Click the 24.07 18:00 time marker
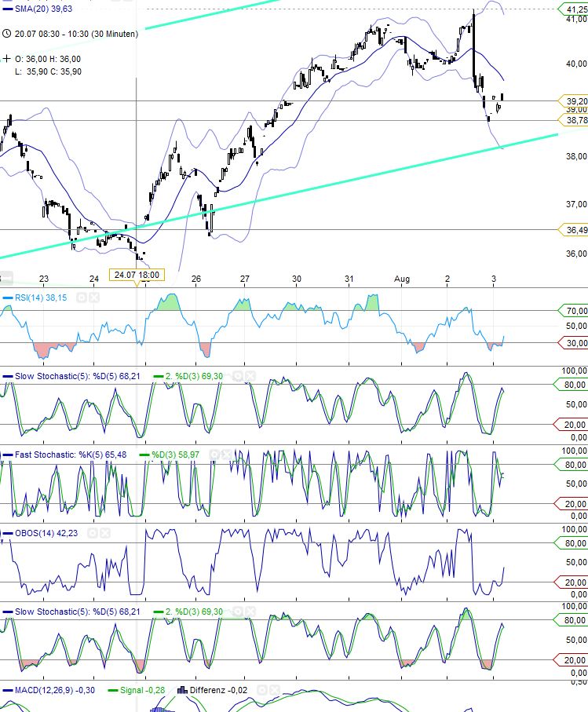 [137, 275]
